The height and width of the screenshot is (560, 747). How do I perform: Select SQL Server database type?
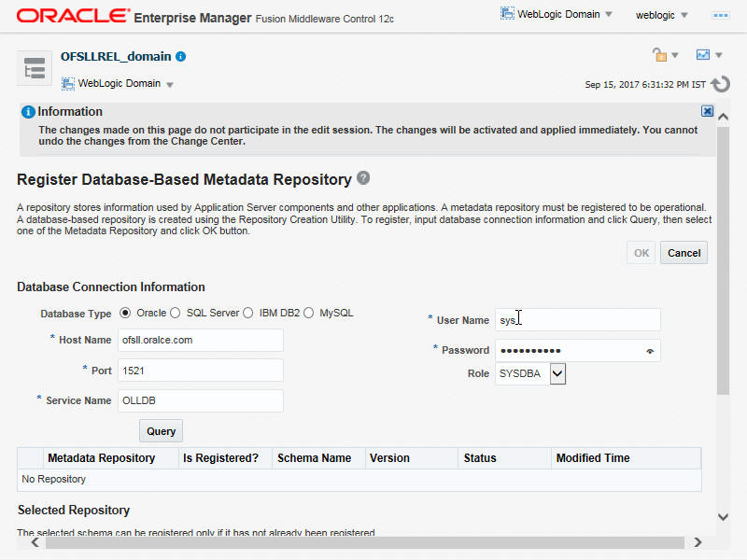[x=176, y=313]
